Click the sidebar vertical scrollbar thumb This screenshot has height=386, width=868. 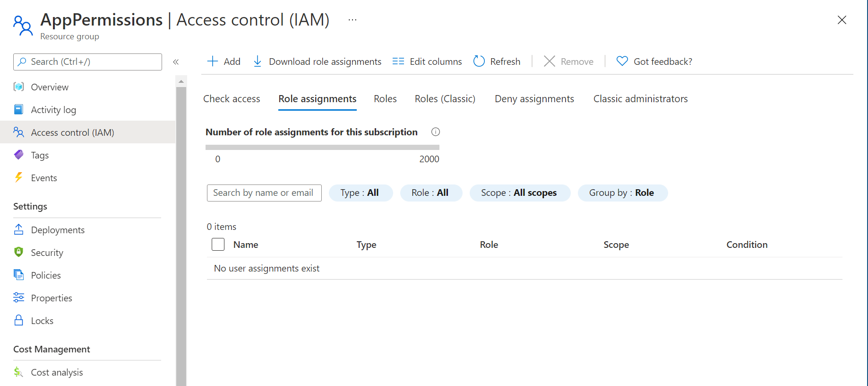pos(181,236)
